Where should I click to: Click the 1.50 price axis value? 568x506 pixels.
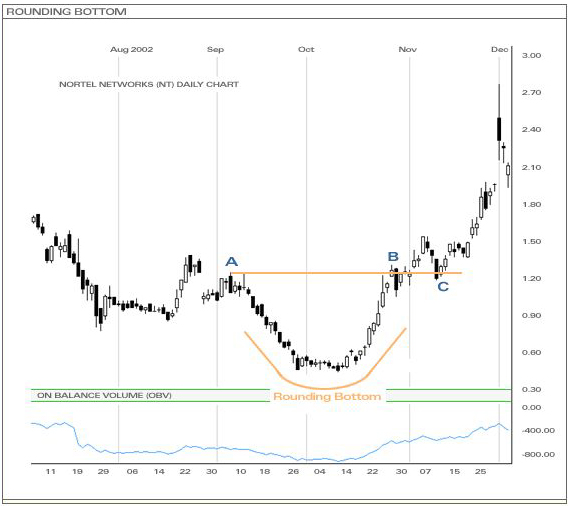[531, 241]
